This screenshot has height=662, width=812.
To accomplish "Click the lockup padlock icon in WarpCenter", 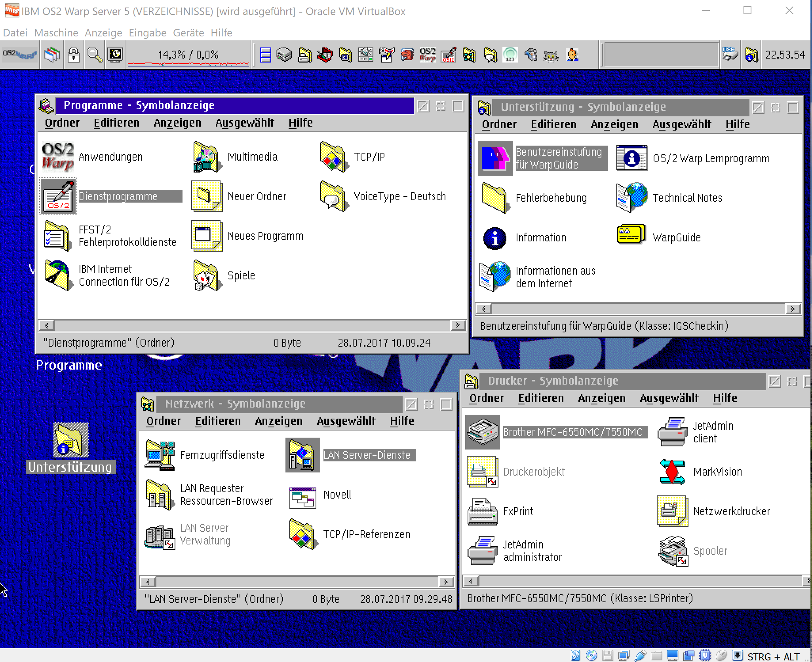I will click(x=74, y=55).
